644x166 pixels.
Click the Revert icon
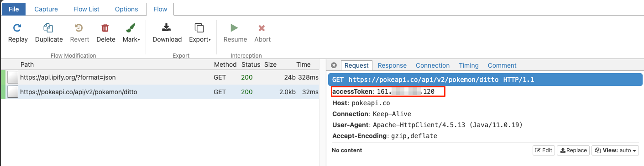click(79, 28)
